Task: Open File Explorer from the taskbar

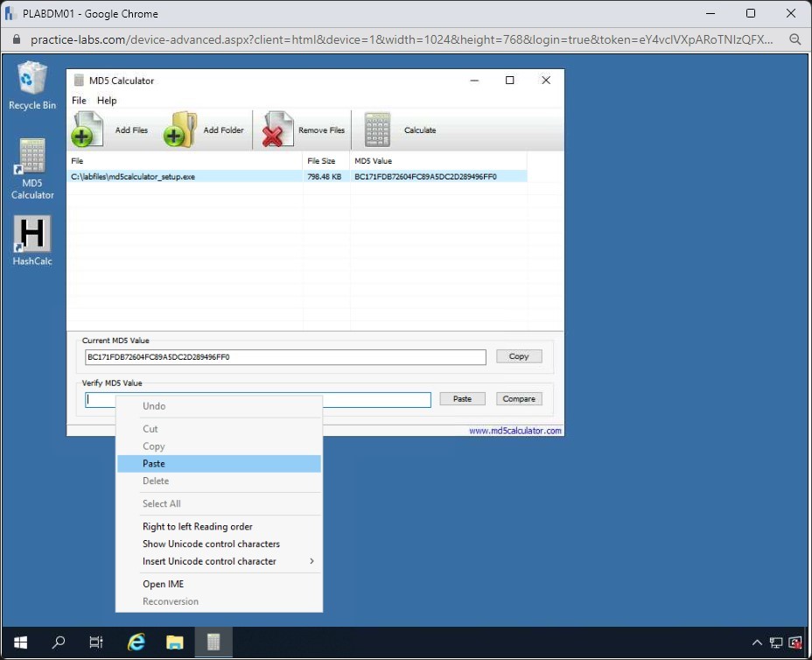Action: click(x=174, y=642)
